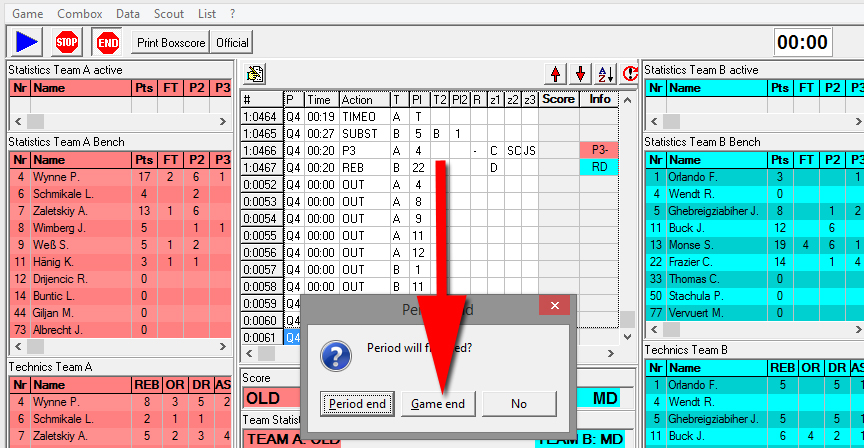Confirm with the Period end button
Viewport: 864px width, 448px height.
[357, 404]
